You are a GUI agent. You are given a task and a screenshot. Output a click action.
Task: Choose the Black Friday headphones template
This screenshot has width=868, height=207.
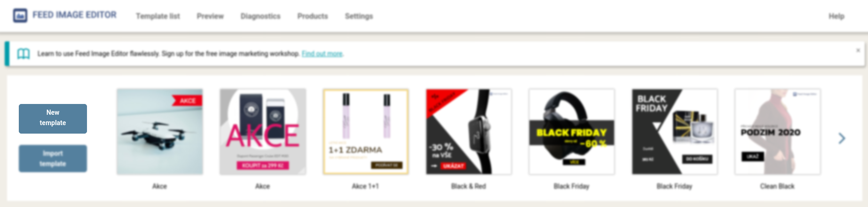pyautogui.click(x=572, y=132)
